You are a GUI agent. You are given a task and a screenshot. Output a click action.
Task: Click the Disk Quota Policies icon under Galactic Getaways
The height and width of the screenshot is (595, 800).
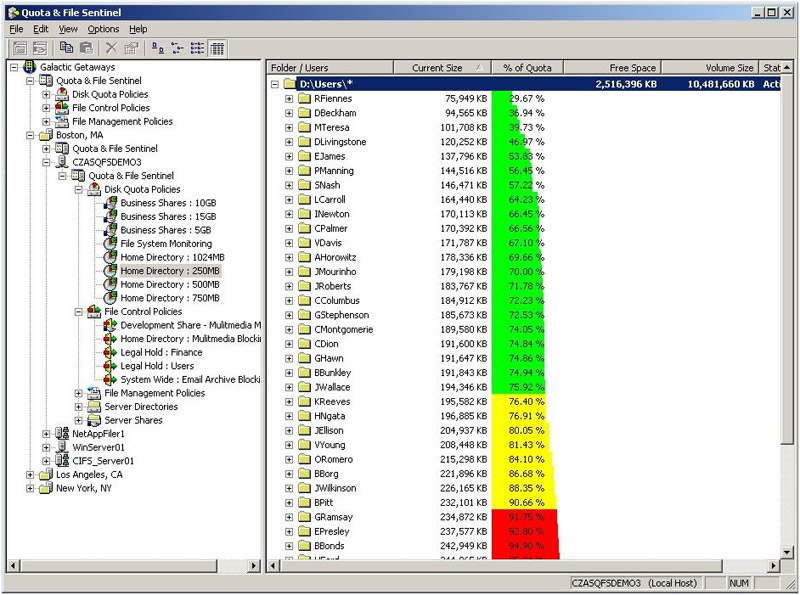(62, 94)
